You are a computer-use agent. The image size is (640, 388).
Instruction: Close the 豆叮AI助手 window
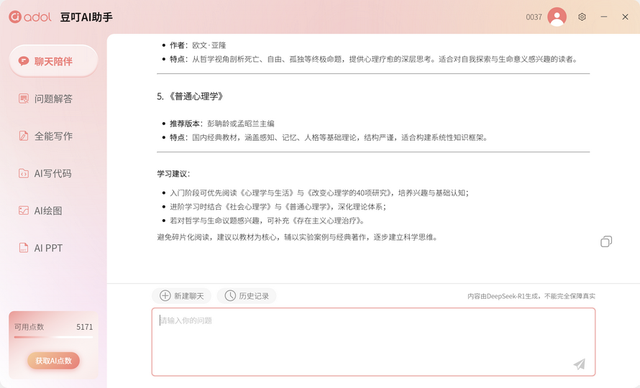625,17
